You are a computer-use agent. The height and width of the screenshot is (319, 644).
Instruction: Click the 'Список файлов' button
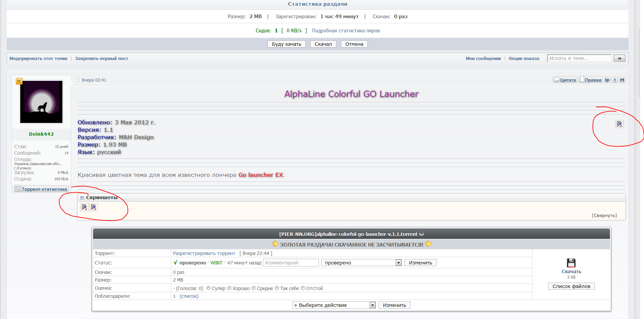(571, 286)
